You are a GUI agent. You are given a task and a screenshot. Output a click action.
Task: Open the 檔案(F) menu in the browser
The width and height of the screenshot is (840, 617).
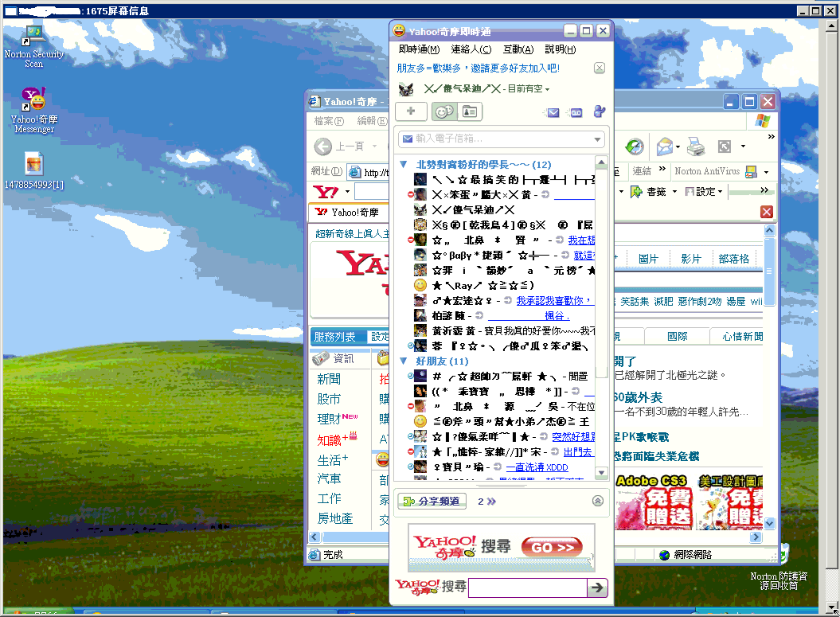pyautogui.click(x=329, y=121)
